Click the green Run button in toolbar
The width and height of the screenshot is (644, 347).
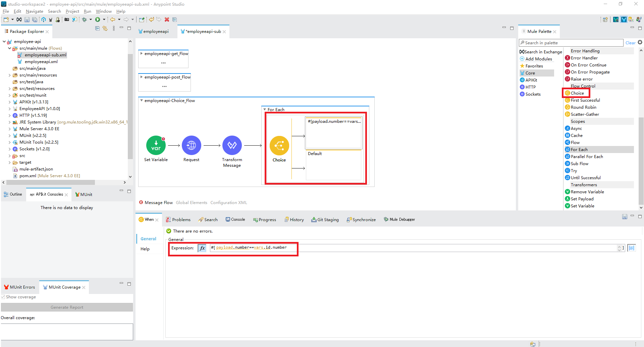tap(98, 19)
